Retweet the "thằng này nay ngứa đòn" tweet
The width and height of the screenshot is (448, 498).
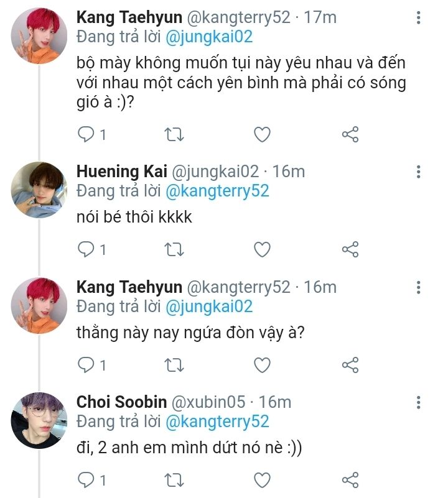click(x=174, y=364)
